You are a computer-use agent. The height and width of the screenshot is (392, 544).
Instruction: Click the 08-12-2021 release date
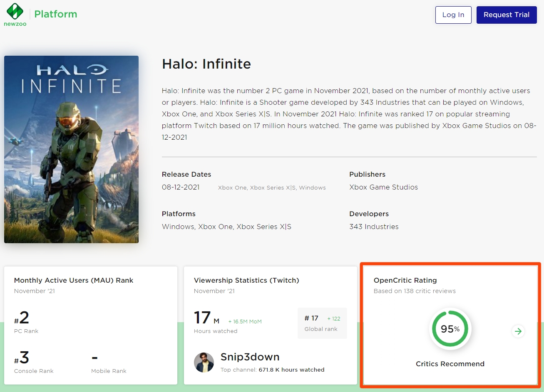[x=181, y=187]
